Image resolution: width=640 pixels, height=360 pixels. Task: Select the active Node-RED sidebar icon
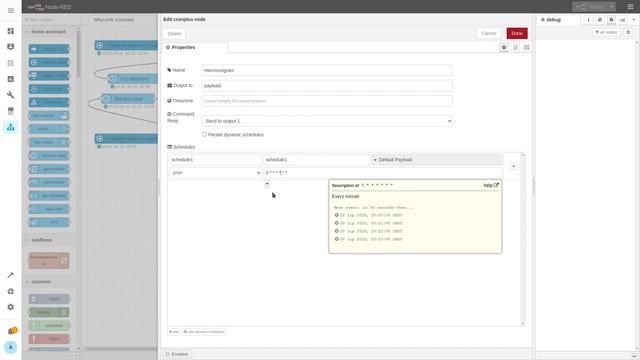[x=11, y=127]
